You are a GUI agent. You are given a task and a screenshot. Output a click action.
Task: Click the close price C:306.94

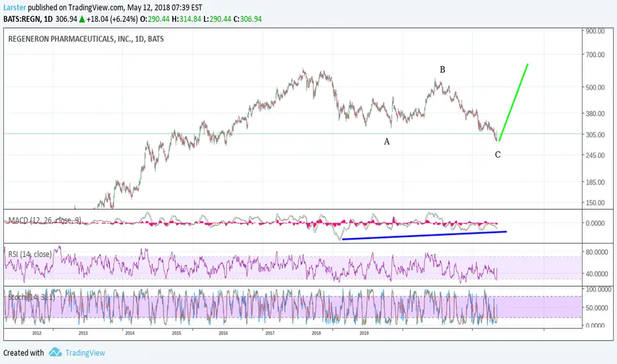coord(248,19)
